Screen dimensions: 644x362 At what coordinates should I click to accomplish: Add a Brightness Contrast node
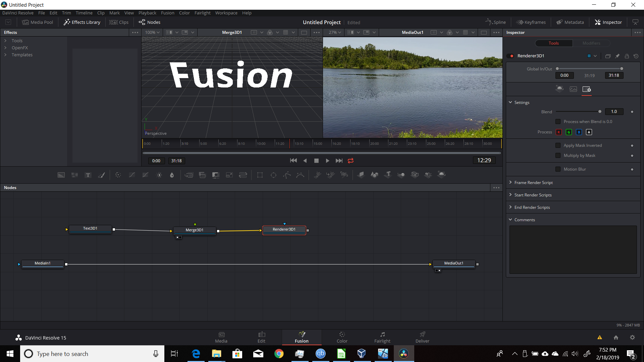[159, 175]
